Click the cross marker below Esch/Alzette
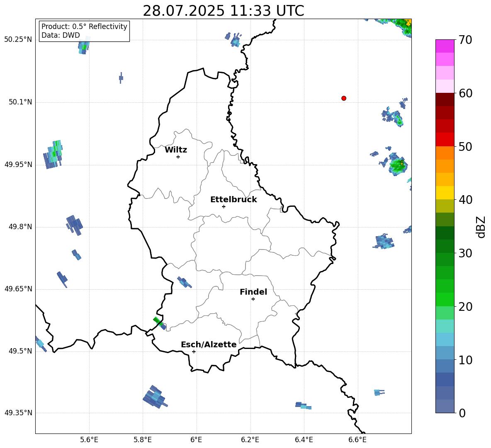 click(x=194, y=351)
